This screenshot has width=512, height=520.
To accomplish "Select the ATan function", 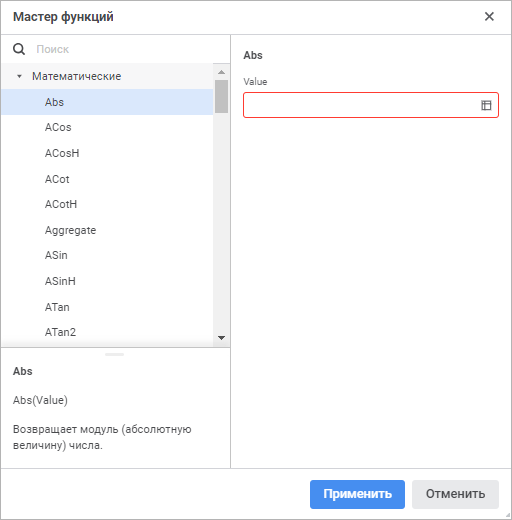I will [107, 307].
